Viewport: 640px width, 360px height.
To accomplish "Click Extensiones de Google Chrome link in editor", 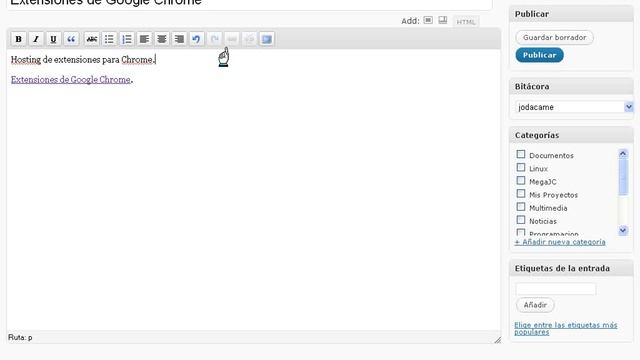I will point(71,80).
